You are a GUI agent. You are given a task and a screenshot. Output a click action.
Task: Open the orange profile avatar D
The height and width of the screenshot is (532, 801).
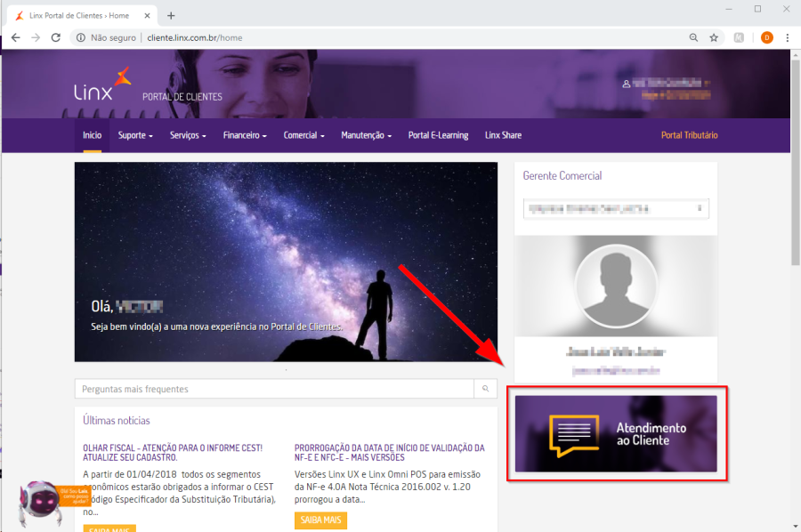pyautogui.click(x=767, y=37)
